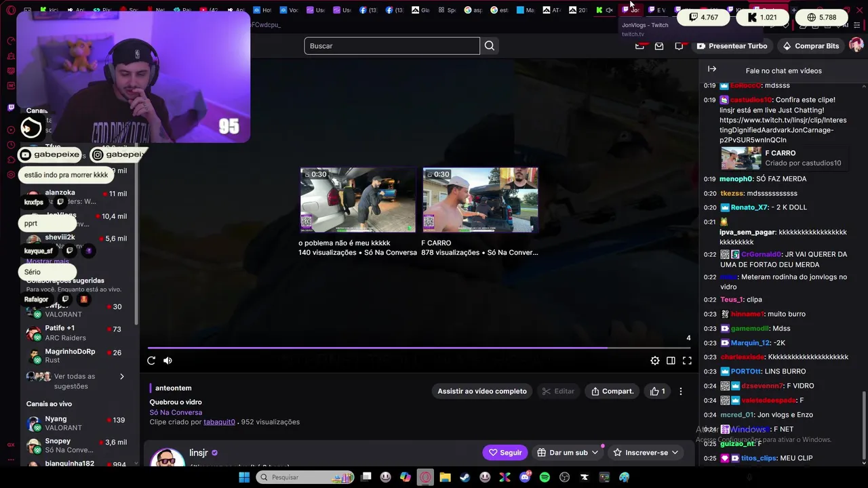Click the 'Dar um sub' gift button
The height and width of the screenshot is (488, 868).
click(x=567, y=452)
